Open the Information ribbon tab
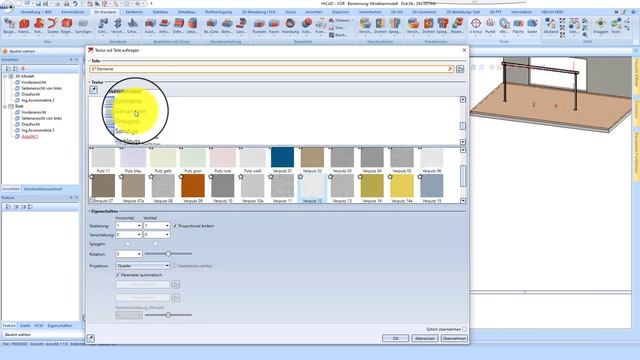This screenshot has height=360, width=640. (x=521, y=12)
